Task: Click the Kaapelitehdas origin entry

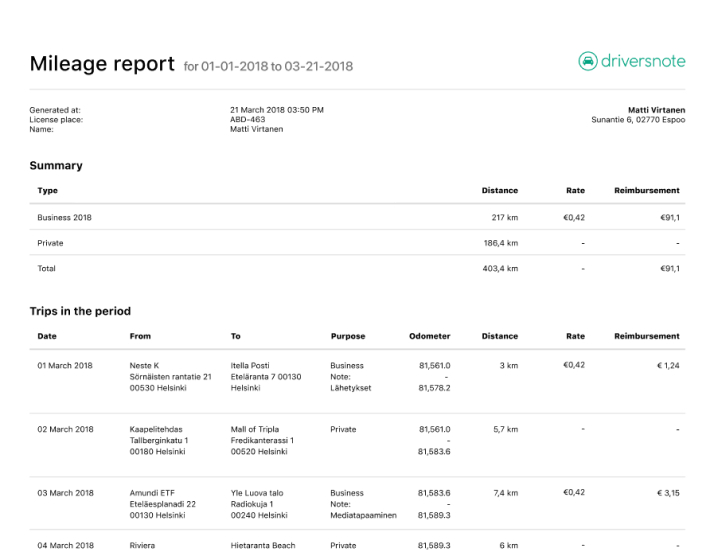Action: coord(158,440)
